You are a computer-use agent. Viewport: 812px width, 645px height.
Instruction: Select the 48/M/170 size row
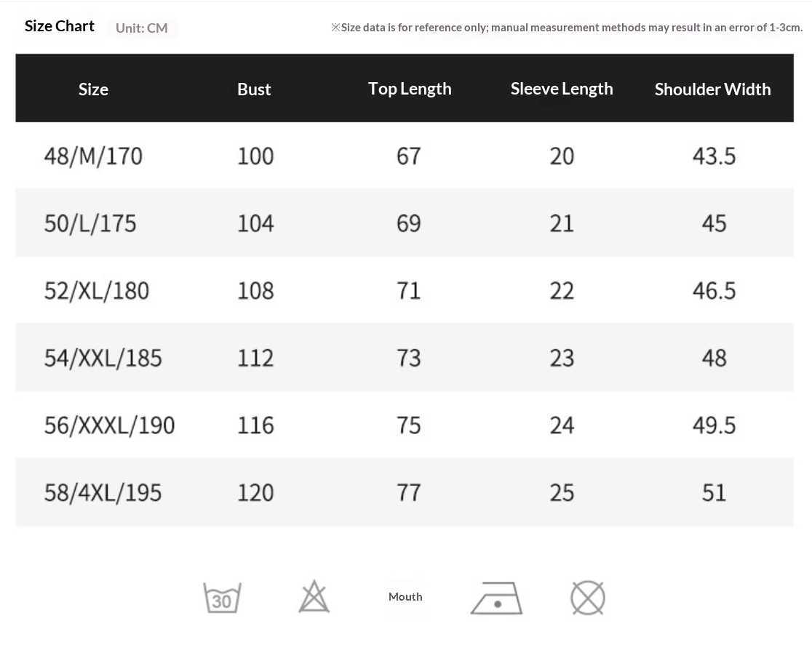(93, 156)
